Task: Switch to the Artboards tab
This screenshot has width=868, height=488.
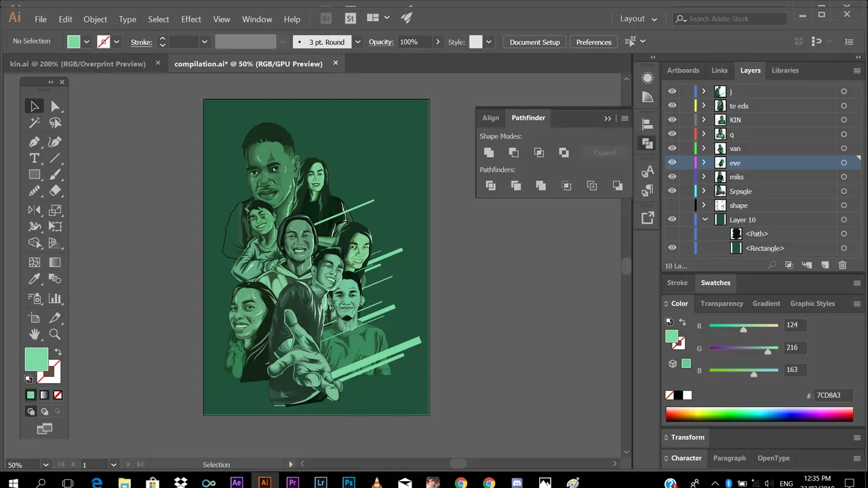Action: click(683, 70)
